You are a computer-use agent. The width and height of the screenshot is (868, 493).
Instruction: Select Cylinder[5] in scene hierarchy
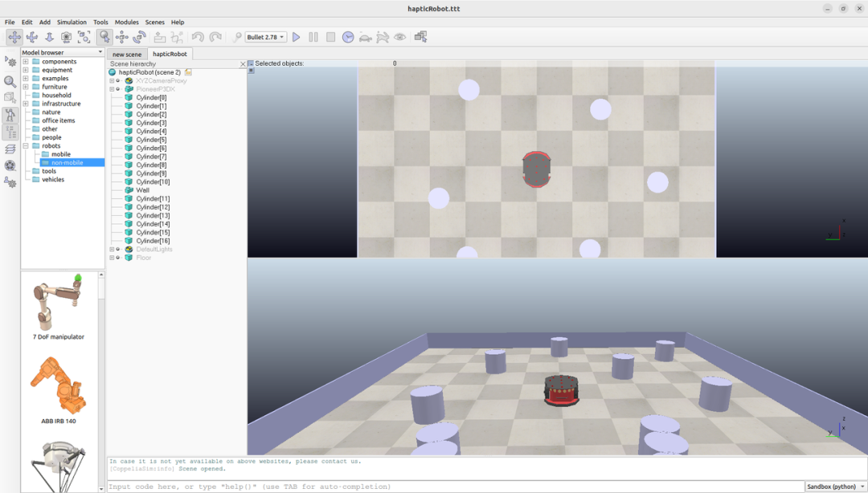click(x=151, y=140)
